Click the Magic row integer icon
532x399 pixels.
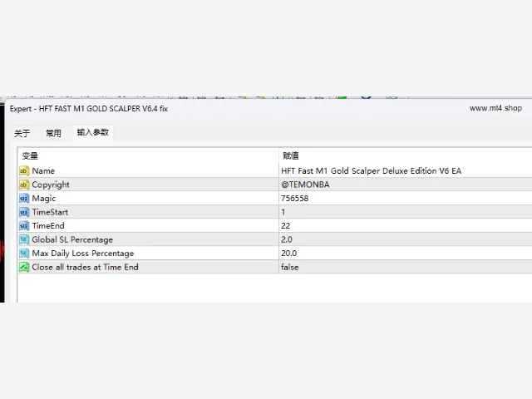(x=24, y=199)
